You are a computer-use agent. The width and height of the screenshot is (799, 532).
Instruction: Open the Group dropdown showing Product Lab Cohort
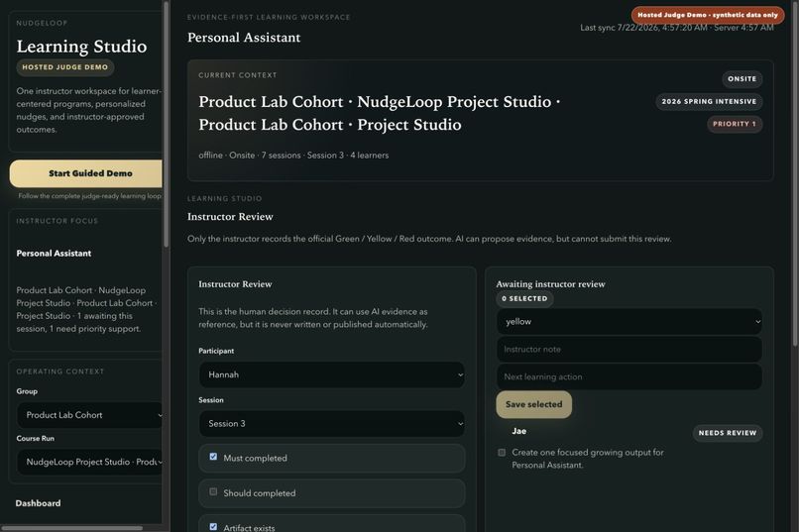(90, 415)
